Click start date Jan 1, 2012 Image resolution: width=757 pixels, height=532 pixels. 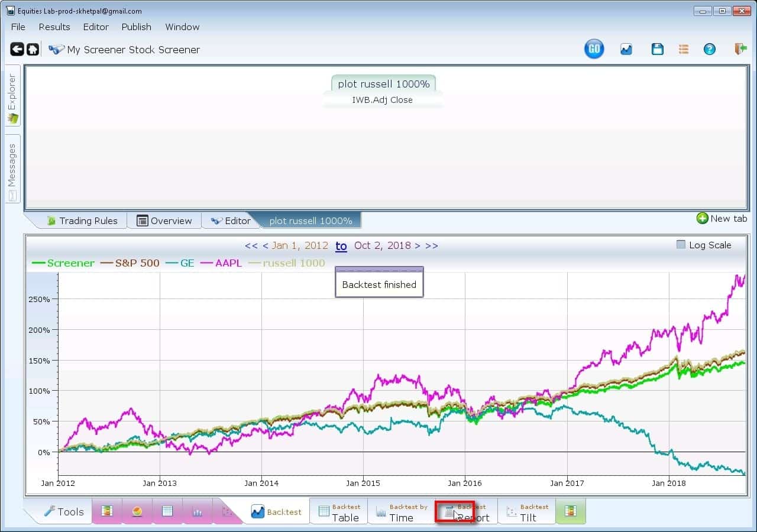coord(300,245)
